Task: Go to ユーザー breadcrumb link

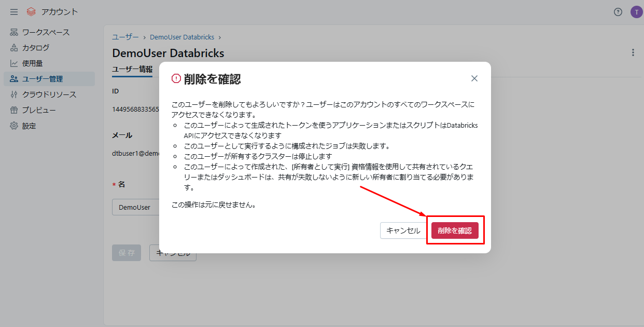Action: (125, 37)
